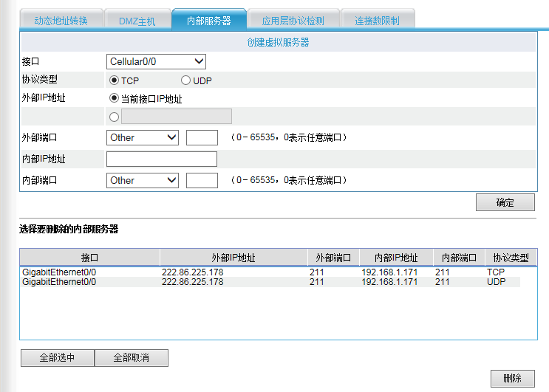Image resolution: width=549 pixels, height=392 pixels.
Task: Switch to the 动态地址转换 tab
Action: click(61, 20)
